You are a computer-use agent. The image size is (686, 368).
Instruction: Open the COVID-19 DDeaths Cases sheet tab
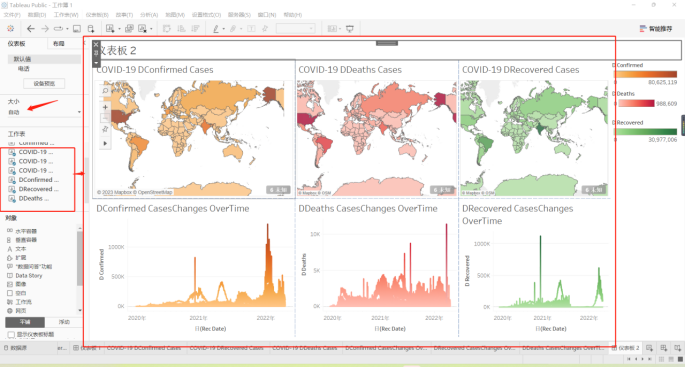click(304, 348)
